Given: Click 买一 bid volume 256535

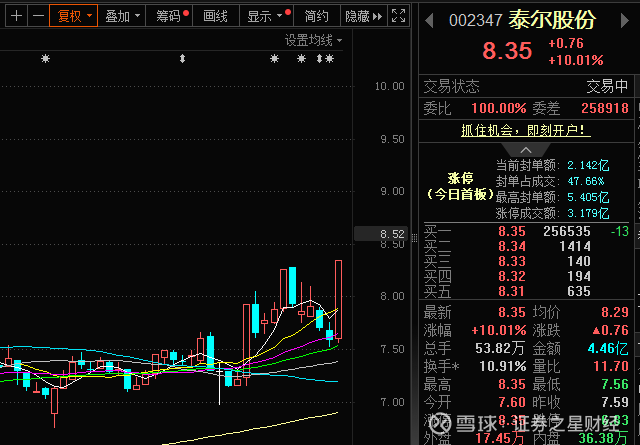Looking at the screenshot, I should [567, 231].
